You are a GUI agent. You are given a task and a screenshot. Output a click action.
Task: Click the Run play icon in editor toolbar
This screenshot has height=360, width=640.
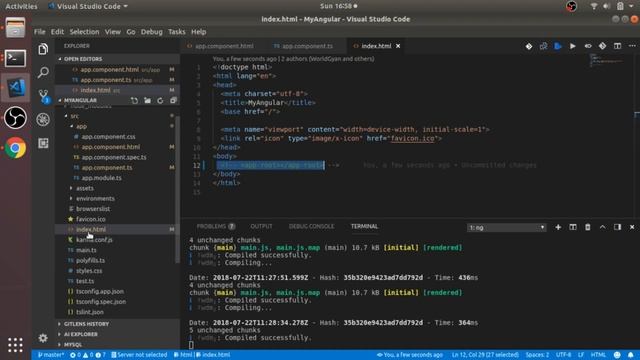click(x=573, y=46)
